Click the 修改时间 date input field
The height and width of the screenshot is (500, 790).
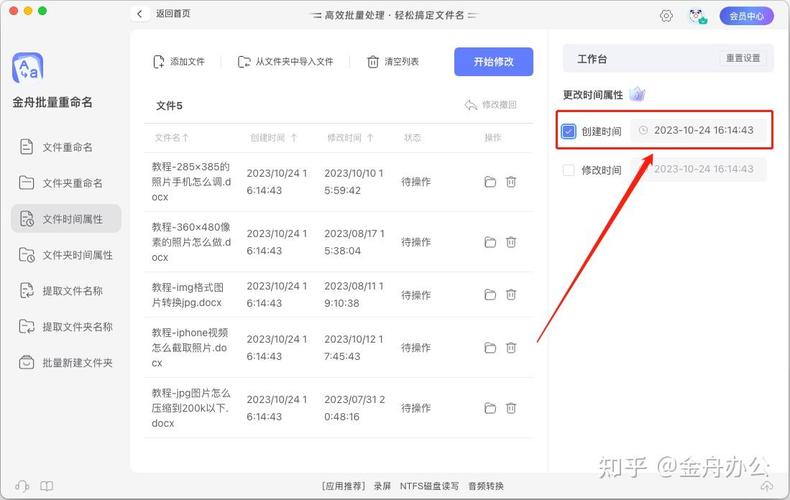pyautogui.click(x=699, y=169)
